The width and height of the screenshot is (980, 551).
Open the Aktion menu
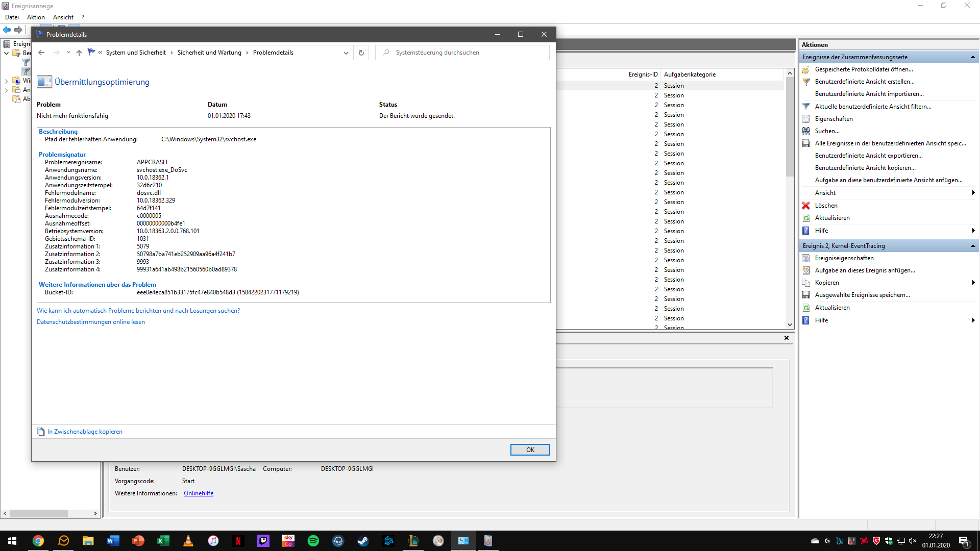(36, 17)
